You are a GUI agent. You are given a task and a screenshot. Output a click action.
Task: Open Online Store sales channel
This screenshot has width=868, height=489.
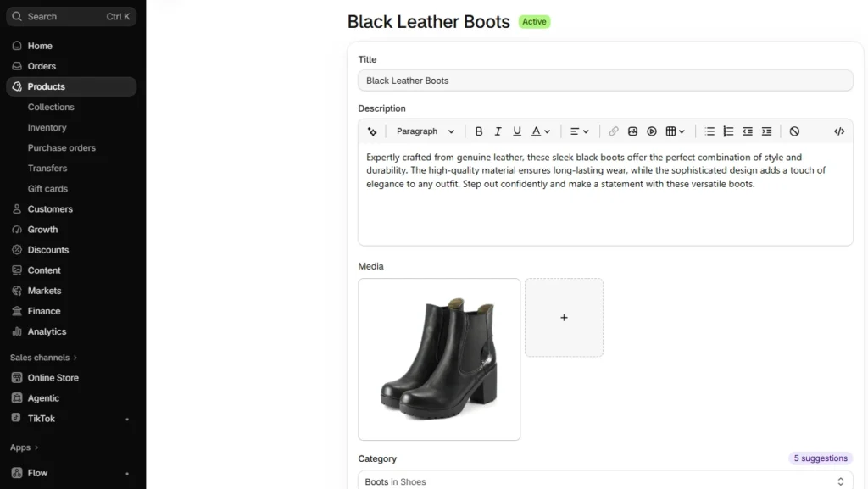click(x=71, y=378)
